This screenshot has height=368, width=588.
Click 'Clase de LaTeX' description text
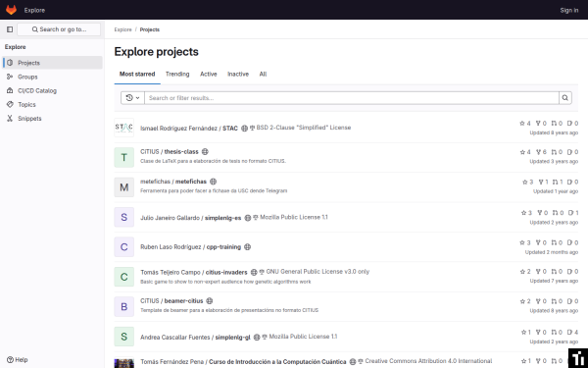click(213, 161)
